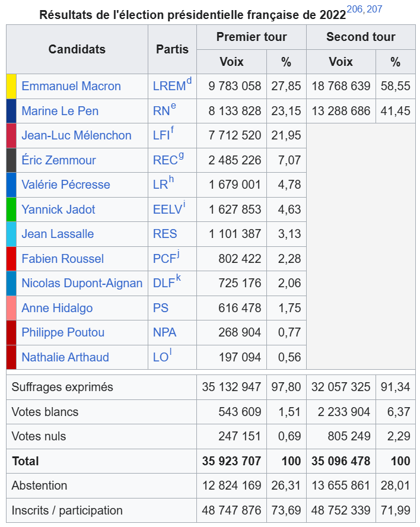Click the Marine Le Pen link
Viewport: 420px width, 527px height.
[x=60, y=111]
